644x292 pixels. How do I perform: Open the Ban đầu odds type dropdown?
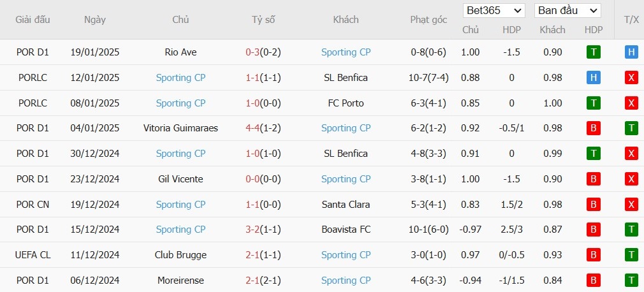pyautogui.click(x=567, y=11)
